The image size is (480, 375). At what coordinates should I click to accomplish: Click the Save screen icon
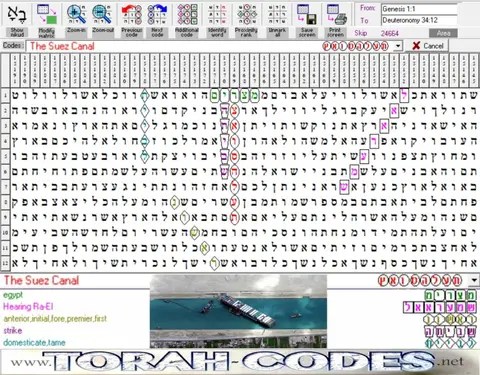click(307, 14)
